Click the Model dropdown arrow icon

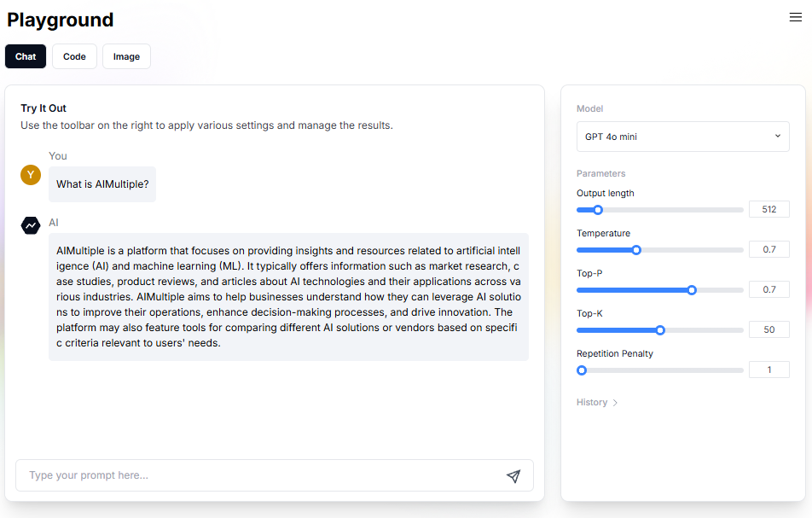click(777, 136)
